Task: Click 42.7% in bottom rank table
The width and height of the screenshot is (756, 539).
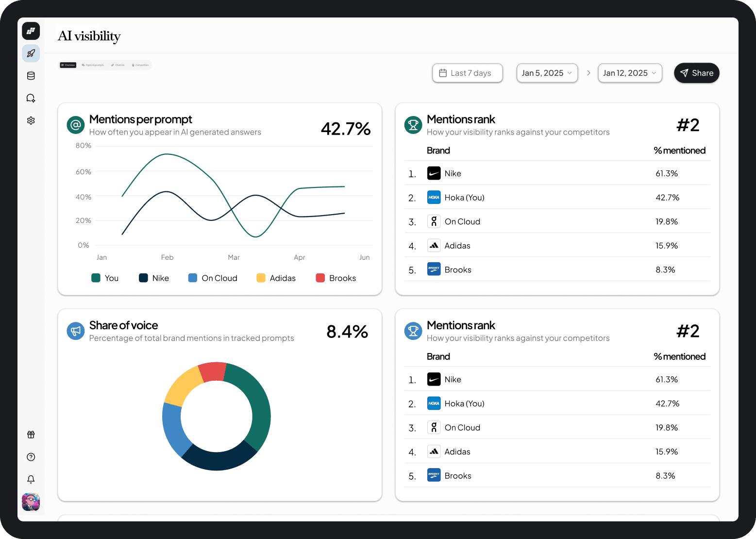Action: pos(668,404)
